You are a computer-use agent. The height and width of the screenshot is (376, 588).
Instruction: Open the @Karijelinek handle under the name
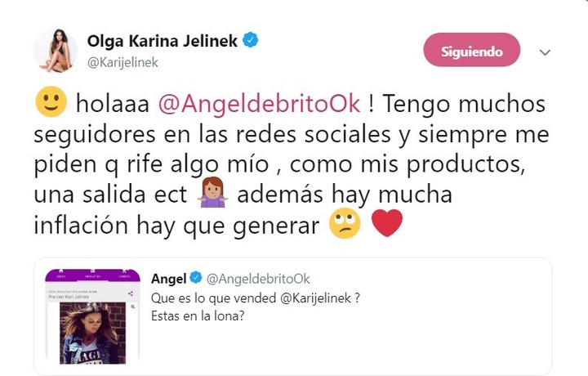(x=122, y=62)
